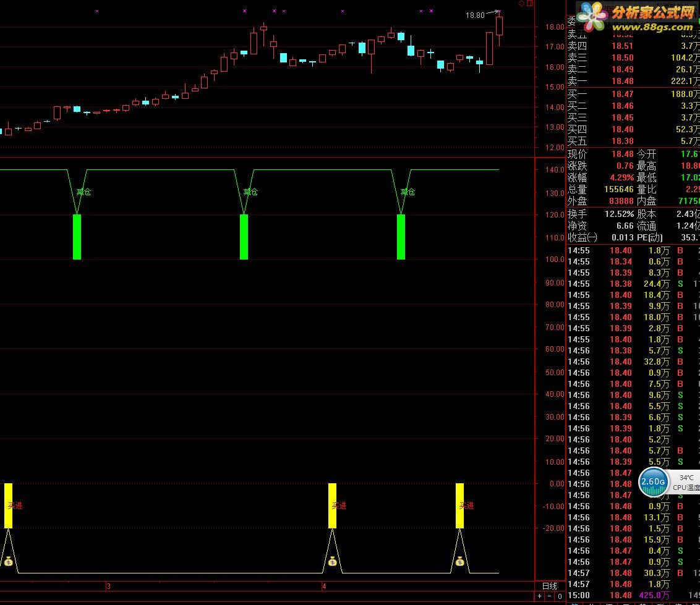Click the 股本 label
This screenshot has width=700, height=605.
(x=646, y=214)
